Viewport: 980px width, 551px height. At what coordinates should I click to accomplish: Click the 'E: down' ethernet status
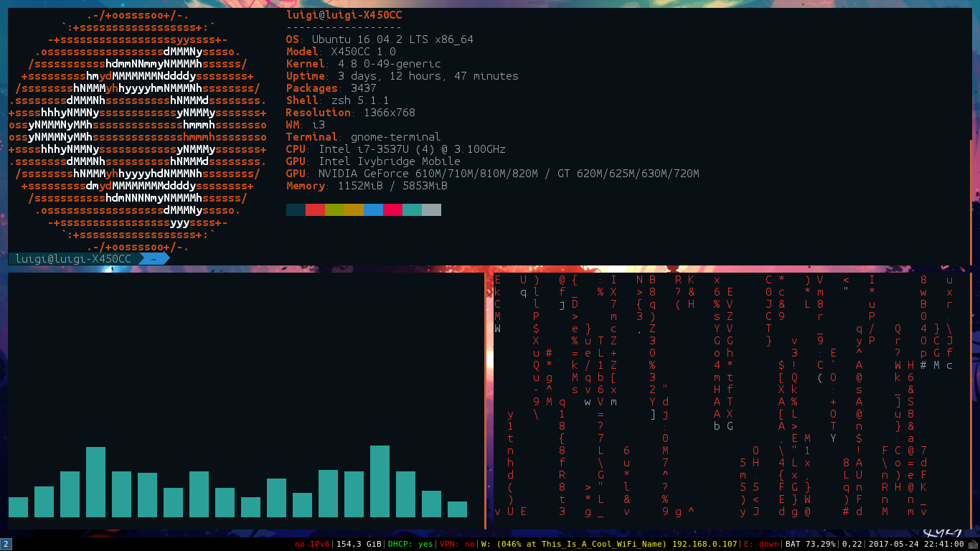(760, 545)
